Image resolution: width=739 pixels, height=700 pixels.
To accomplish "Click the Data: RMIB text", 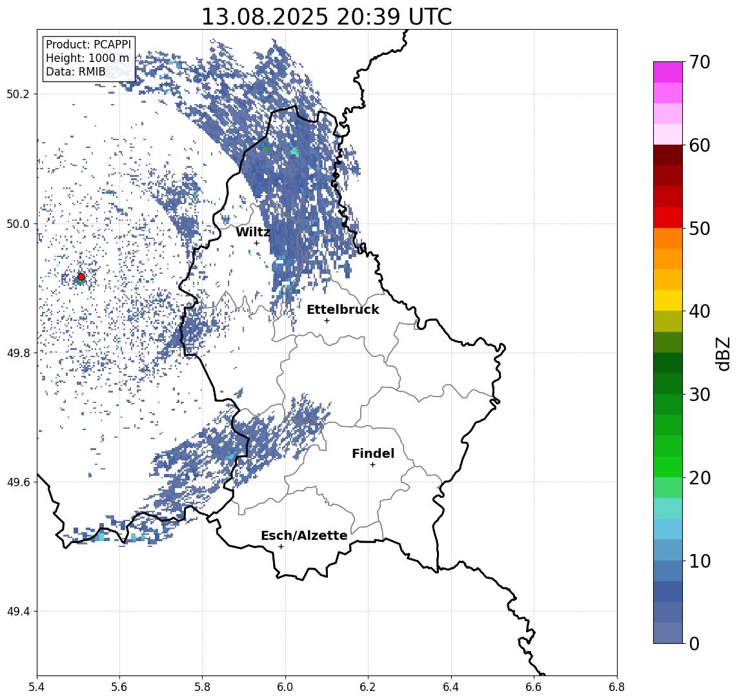I will (x=76, y=72).
